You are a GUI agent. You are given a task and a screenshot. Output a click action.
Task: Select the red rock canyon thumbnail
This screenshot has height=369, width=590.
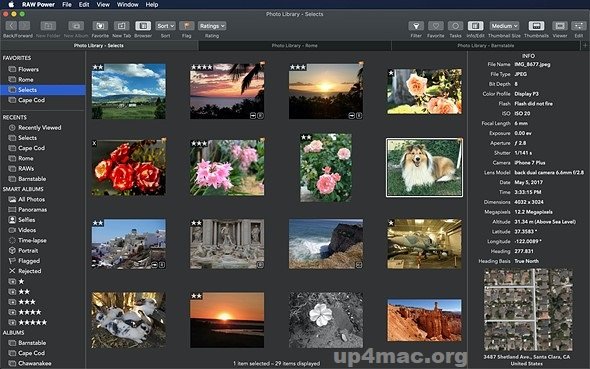pos(424,320)
